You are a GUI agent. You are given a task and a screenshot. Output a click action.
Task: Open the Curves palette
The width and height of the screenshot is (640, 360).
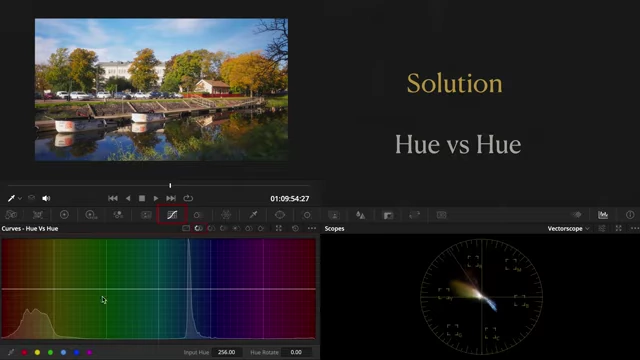click(172, 215)
